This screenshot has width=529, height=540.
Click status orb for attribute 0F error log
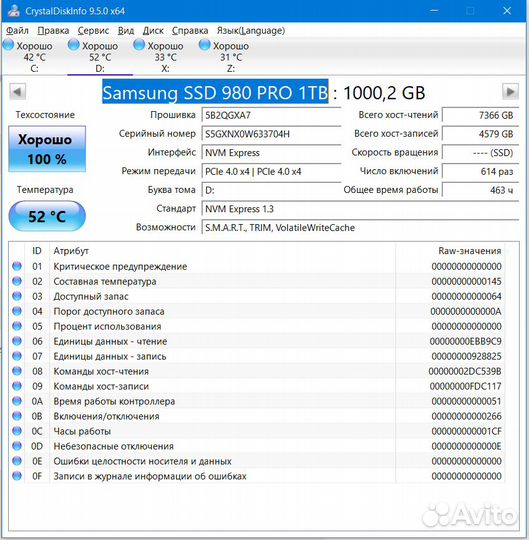(17, 476)
